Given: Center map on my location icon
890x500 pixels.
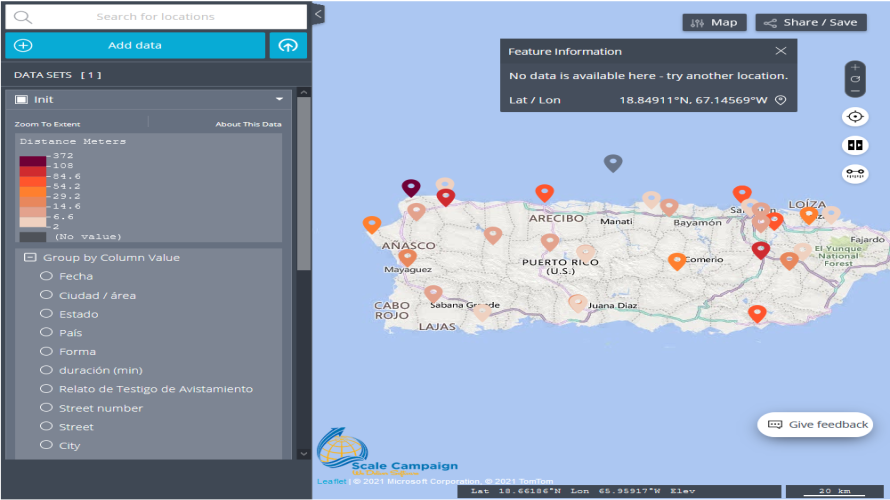Looking at the screenshot, I should pos(855,116).
